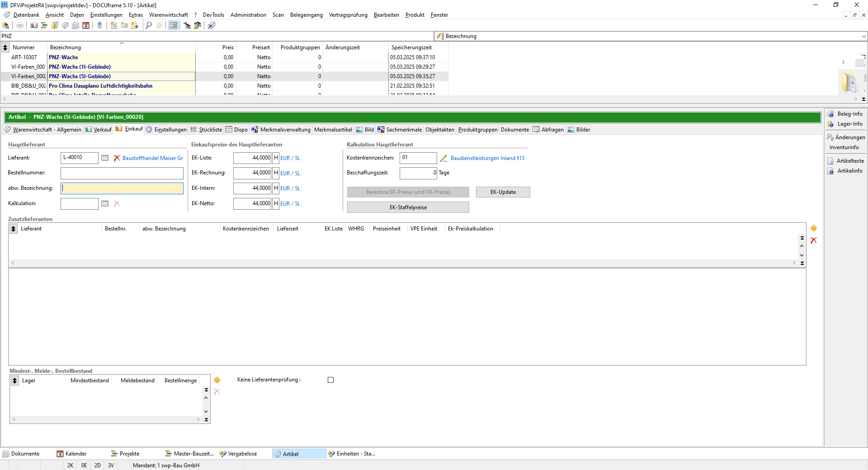This screenshot has height=470, width=868.
Task: Open the Bezeichnung search field dropdown
Action: [x=863, y=36]
